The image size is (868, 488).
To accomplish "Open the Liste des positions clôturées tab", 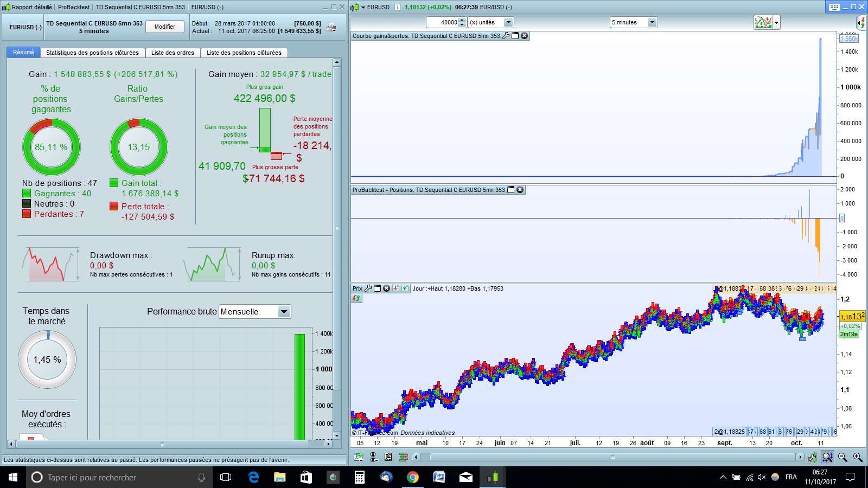I will click(x=244, y=53).
